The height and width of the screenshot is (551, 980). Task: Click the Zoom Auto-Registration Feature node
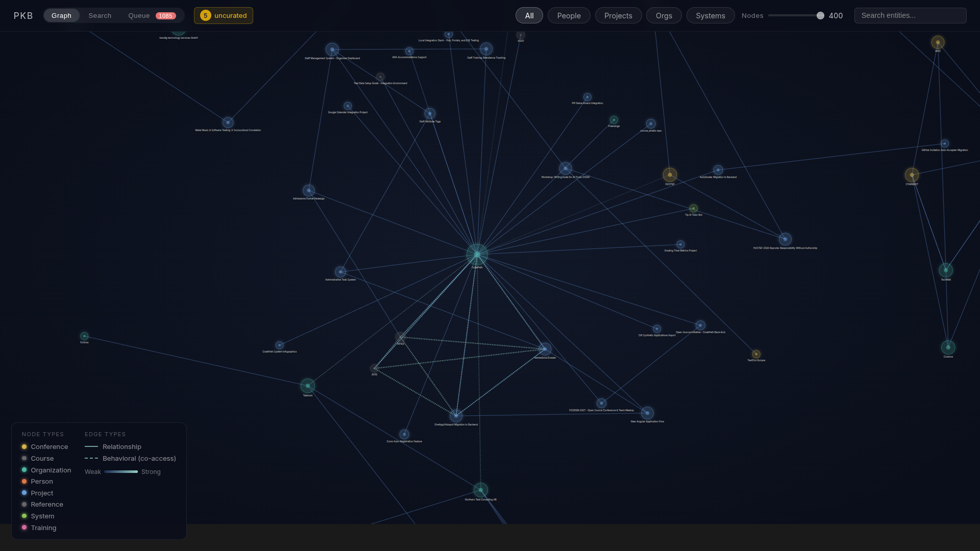[404, 434]
